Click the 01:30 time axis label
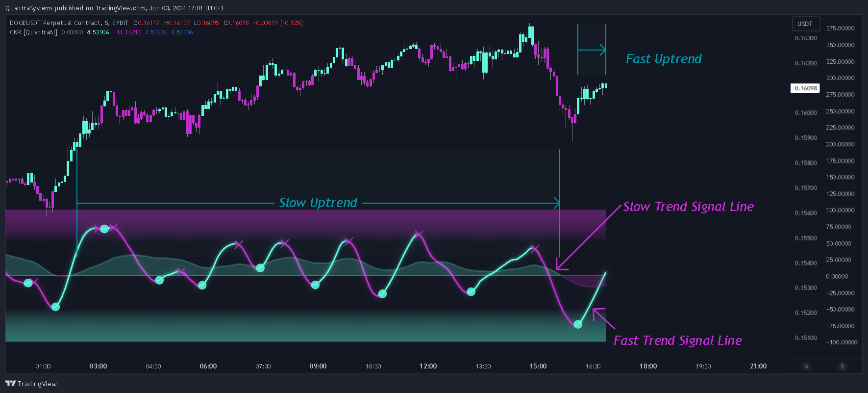Screen dimensions: 868x393 point(43,366)
